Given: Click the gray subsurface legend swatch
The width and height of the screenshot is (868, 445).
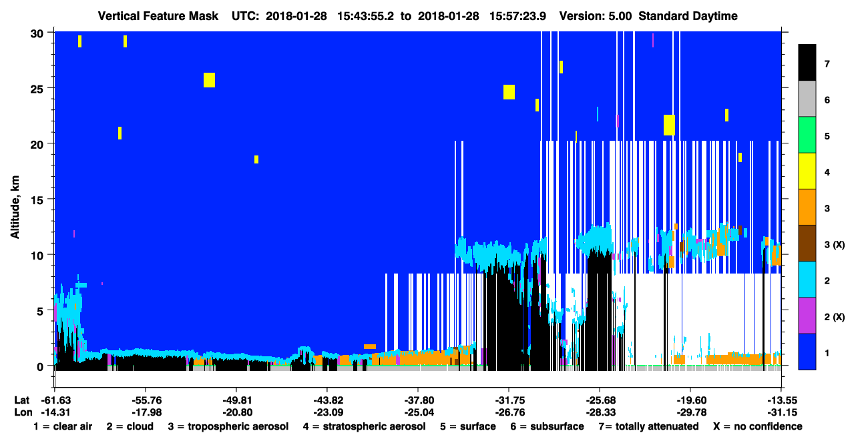Looking at the screenshot, I should (x=807, y=99).
